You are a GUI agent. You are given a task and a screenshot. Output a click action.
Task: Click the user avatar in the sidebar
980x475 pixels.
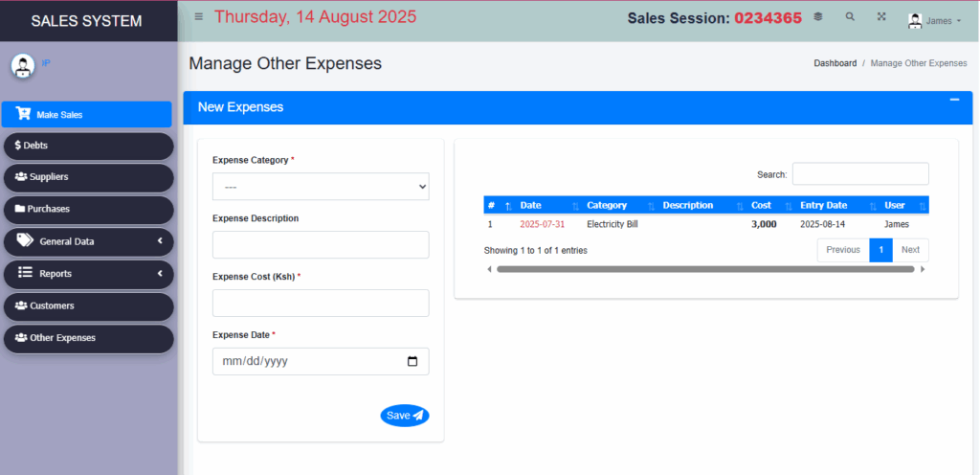23,66
